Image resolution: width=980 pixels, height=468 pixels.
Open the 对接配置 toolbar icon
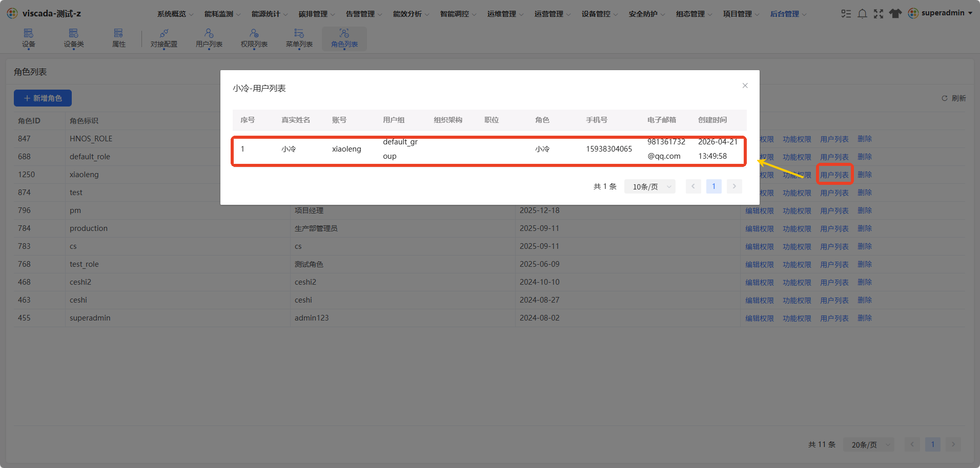[164, 38]
